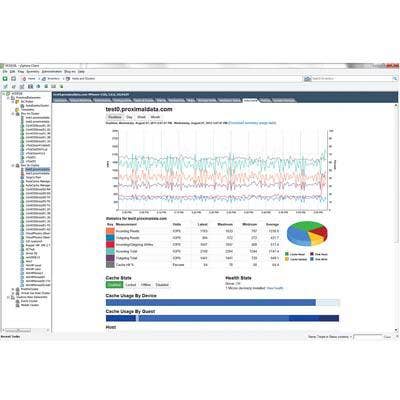Set cache state to Offline
The height and width of the screenshot is (400, 400).
[146, 285]
